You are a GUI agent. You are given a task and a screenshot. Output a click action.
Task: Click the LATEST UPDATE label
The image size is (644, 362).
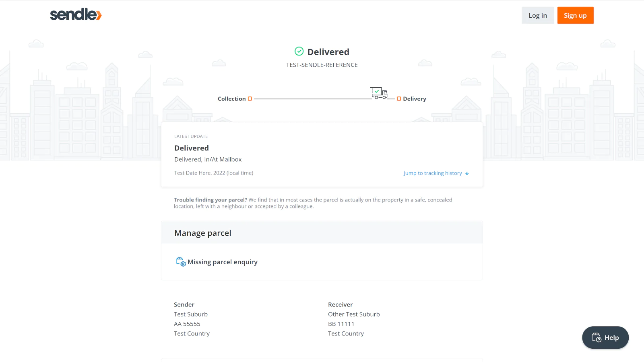pos(191,136)
